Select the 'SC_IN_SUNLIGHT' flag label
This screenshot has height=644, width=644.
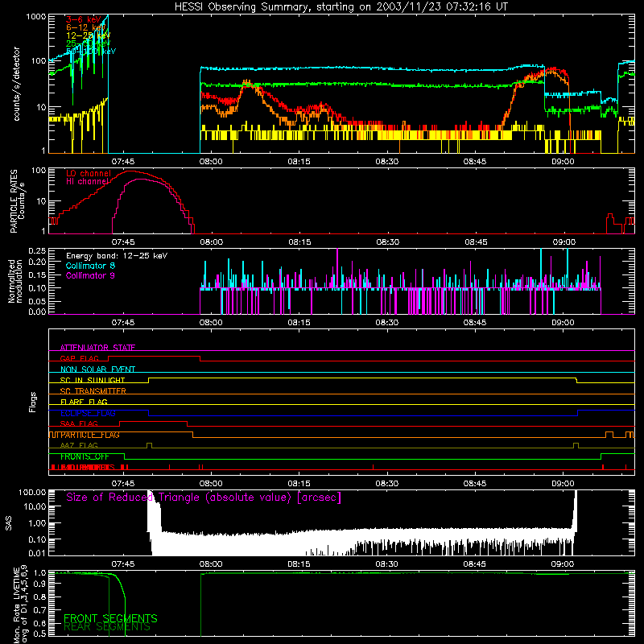pos(93,380)
